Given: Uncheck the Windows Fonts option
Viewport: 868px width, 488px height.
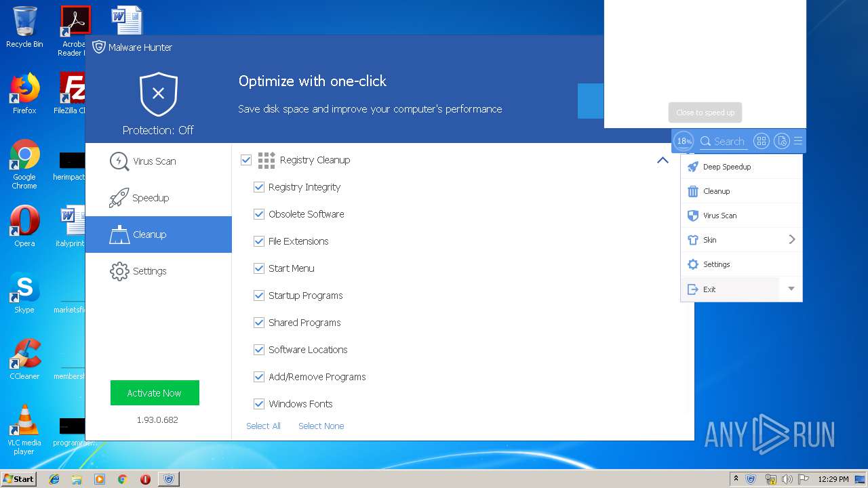Looking at the screenshot, I should click(259, 404).
